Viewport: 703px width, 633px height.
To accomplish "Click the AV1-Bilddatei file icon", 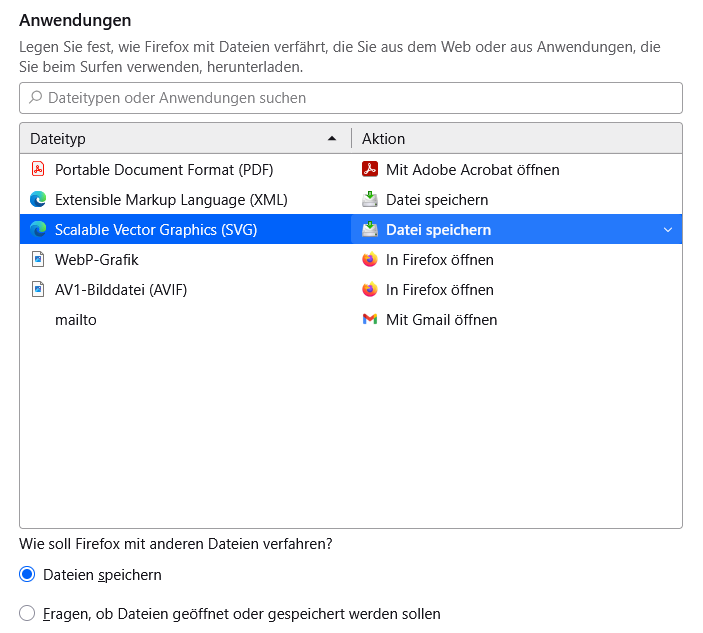I will [x=39, y=290].
